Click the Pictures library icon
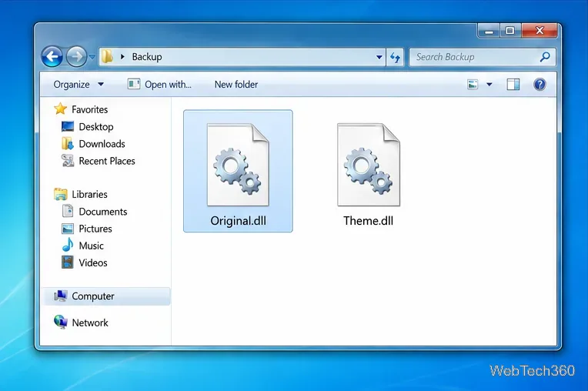Image resolution: width=588 pixels, height=391 pixels. pos(68,229)
